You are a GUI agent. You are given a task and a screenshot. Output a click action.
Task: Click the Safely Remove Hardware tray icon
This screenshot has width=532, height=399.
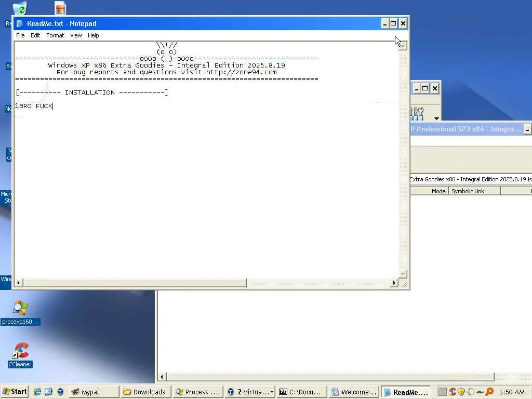click(x=480, y=392)
